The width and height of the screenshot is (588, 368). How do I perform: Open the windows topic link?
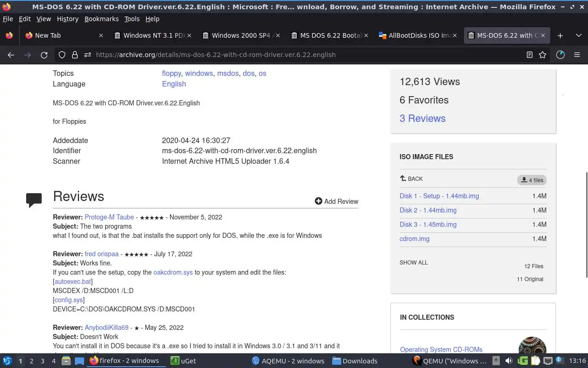click(x=199, y=74)
